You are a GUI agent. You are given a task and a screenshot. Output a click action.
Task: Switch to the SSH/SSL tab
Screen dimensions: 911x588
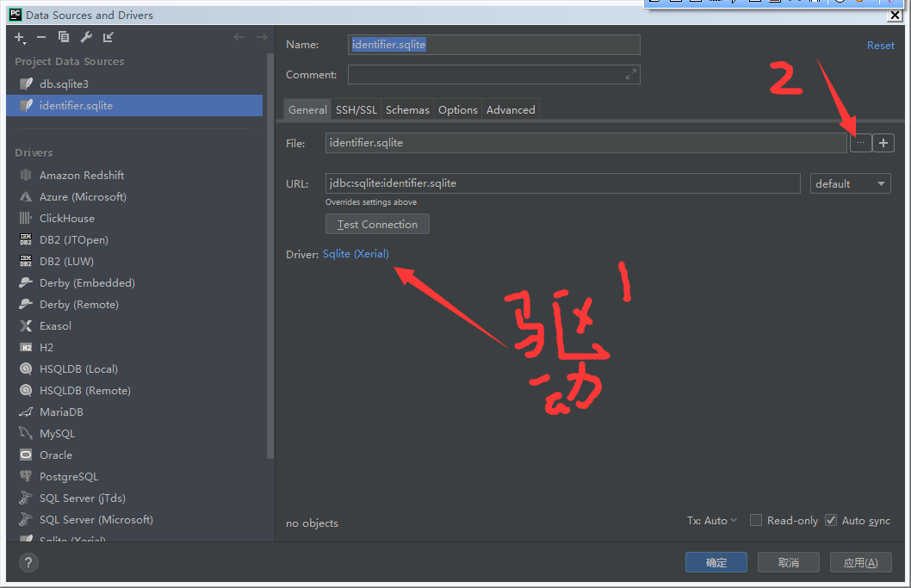(x=356, y=109)
